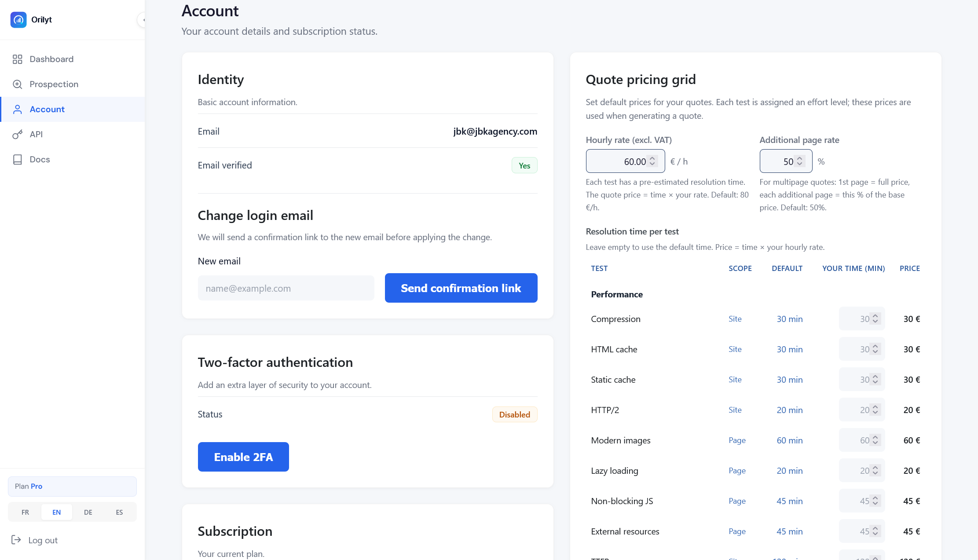Viewport: 978px width, 560px height.
Task: Click the Log out arrow icon
Action: pyautogui.click(x=16, y=540)
